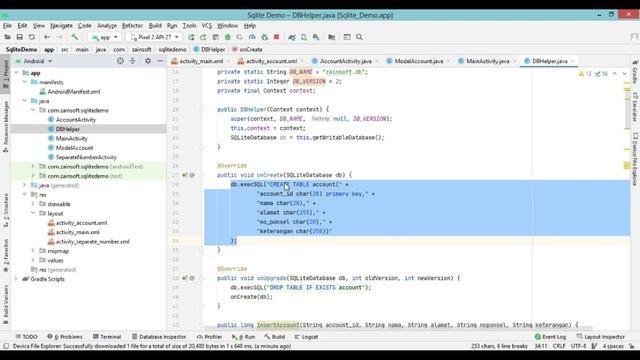
Task: Expand the drawable folder
Action: 33,204
